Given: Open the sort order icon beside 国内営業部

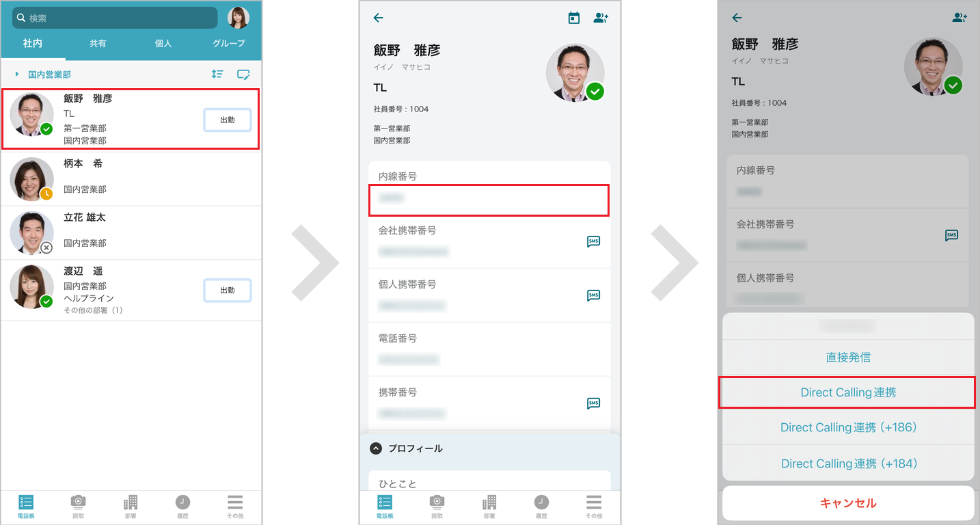Looking at the screenshot, I should 217,74.
